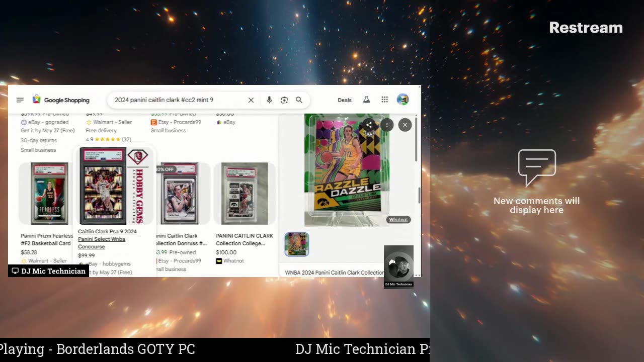Click the $100.00 price
Screen dimensions: 644x362
point(226,252)
